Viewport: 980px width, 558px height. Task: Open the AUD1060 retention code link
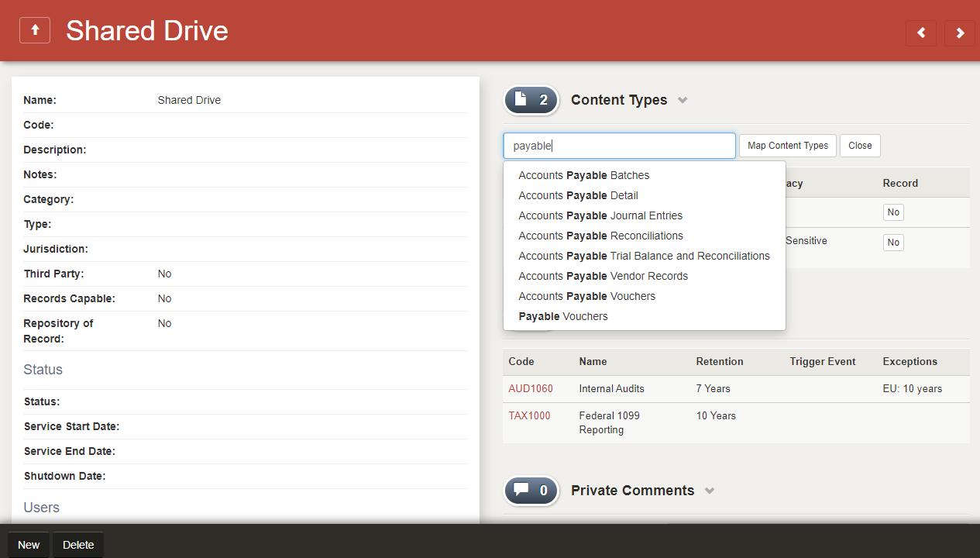click(531, 388)
